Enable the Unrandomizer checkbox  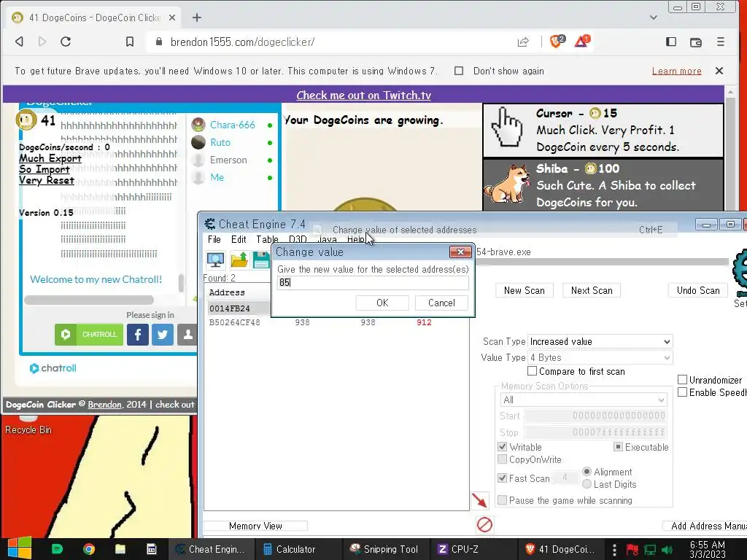click(682, 379)
